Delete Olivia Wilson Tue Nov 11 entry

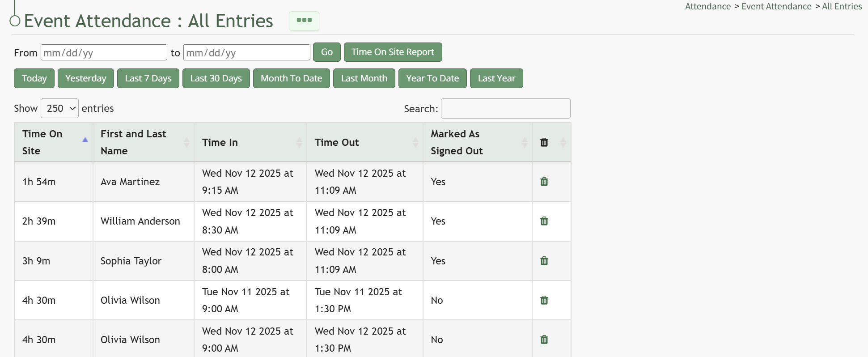click(x=544, y=300)
